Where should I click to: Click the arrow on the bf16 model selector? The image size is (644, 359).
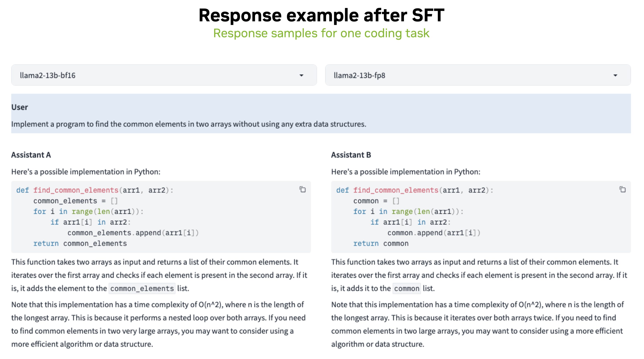(302, 75)
